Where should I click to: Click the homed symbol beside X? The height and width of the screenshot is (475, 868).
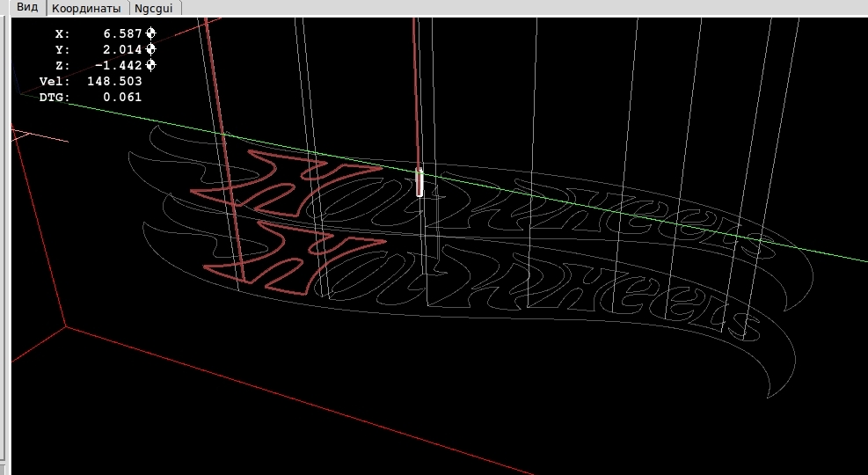(150, 33)
